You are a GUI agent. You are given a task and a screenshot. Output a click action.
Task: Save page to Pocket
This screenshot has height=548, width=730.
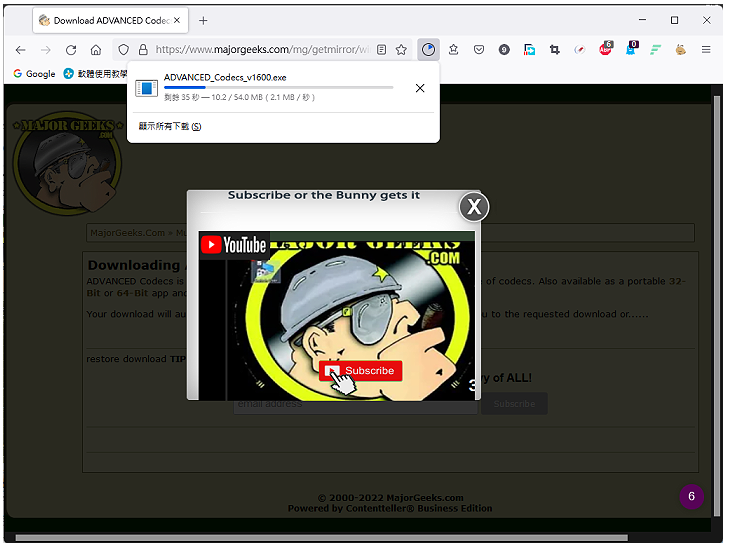point(479,49)
